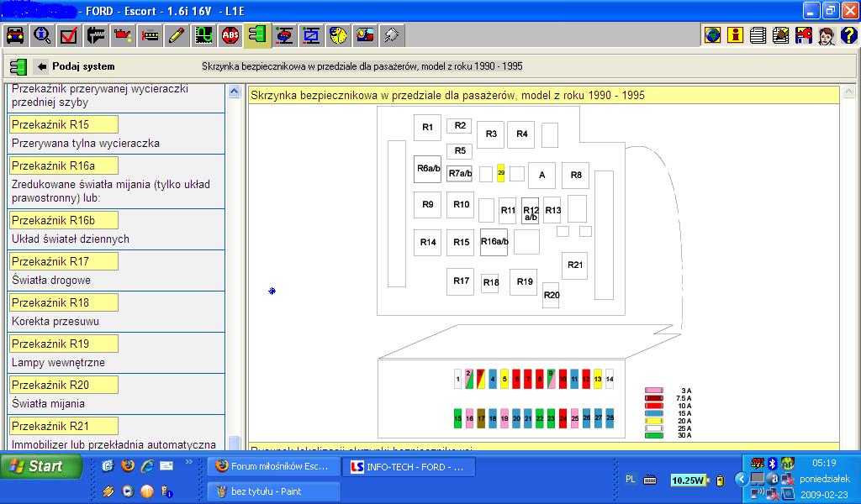Switch to bez tytułu - Paint window
Image resolution: width=861 pixels, height=504 pixels.
click(x=273, y=491)
